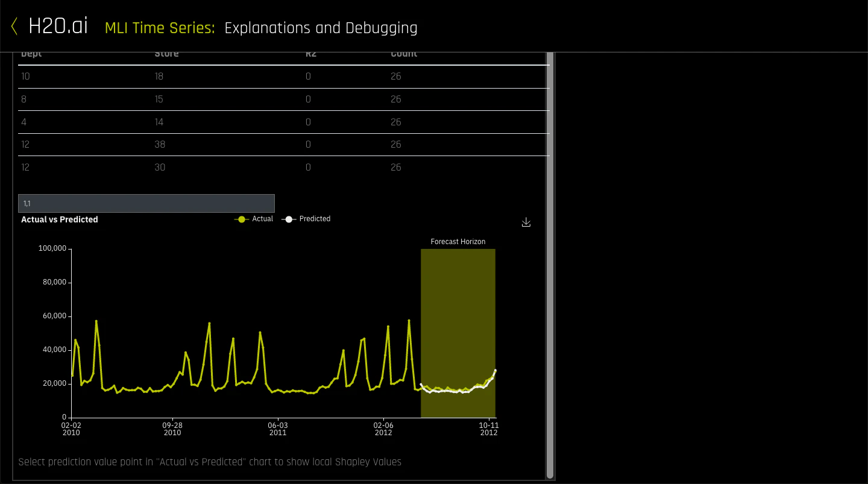Click the "Explanations and Debugging" title text
The image size is (868, 484).
pos(321,28)
